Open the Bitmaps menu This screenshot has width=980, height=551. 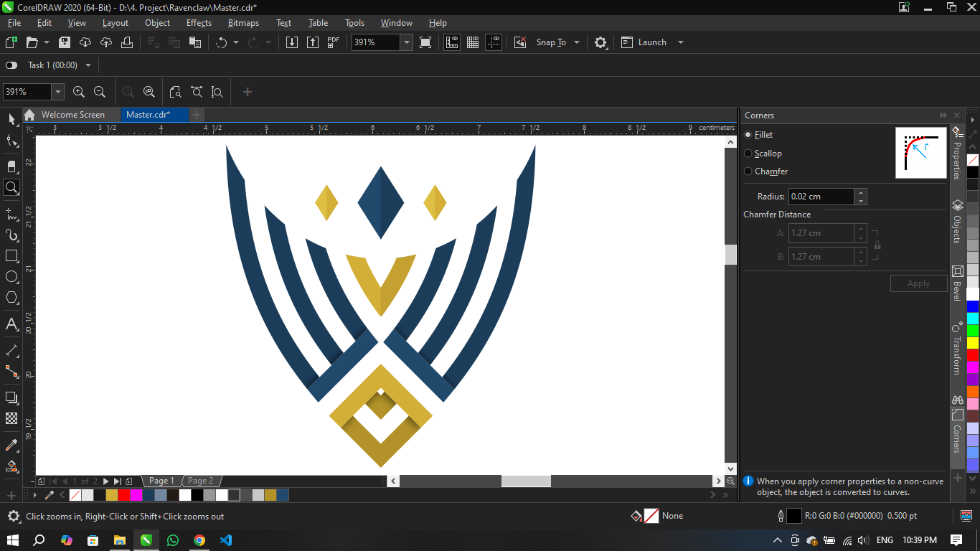coord(243,23)
